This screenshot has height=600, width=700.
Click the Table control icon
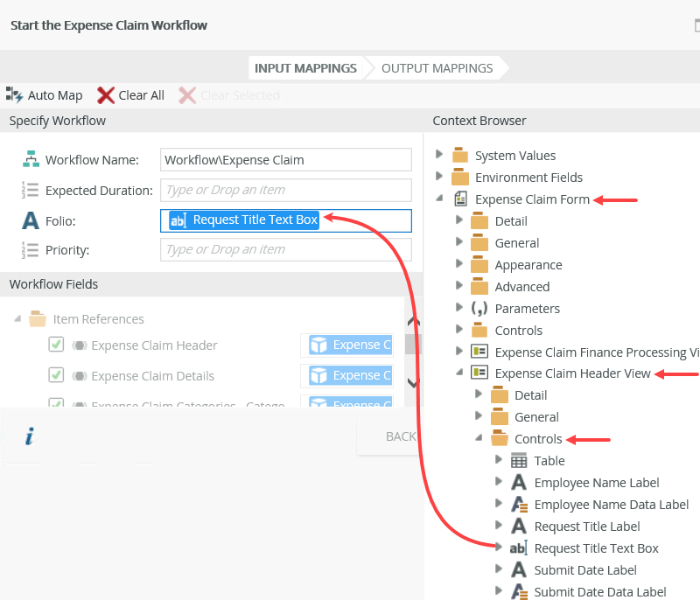pos(519,461)
